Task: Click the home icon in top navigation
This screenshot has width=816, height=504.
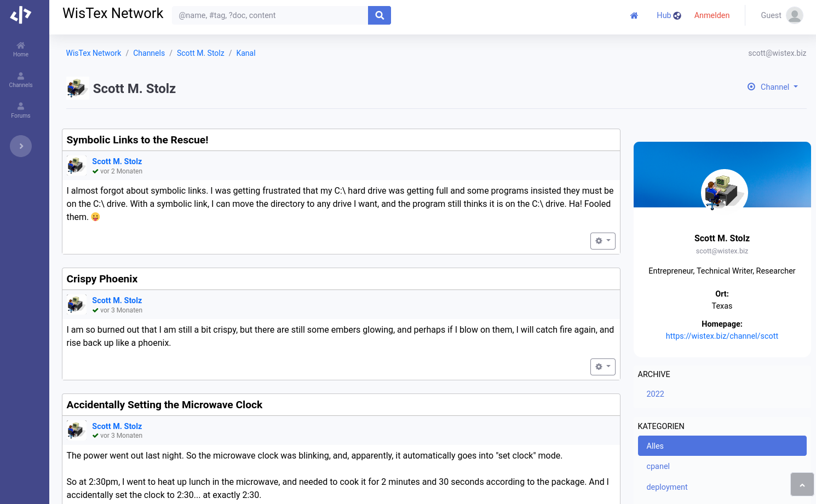Action: 634,15
